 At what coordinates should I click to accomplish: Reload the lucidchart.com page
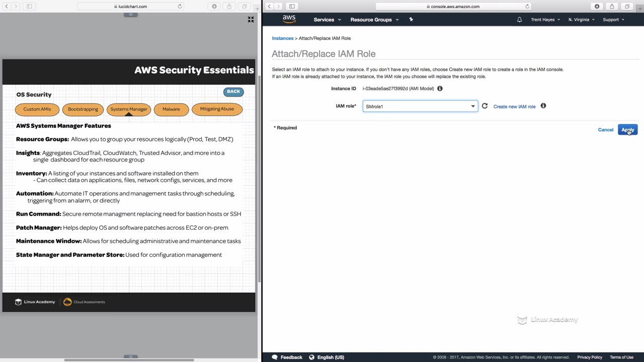180,7
